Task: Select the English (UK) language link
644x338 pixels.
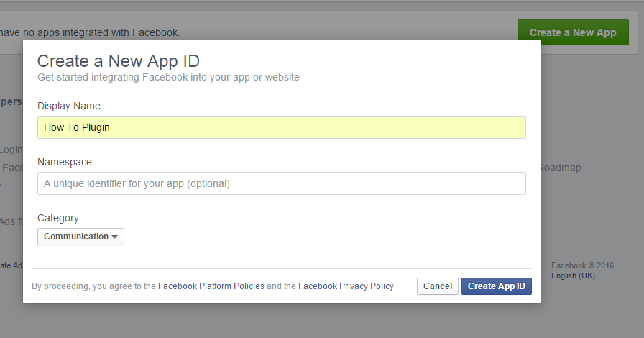Action: tap(573, 275)
